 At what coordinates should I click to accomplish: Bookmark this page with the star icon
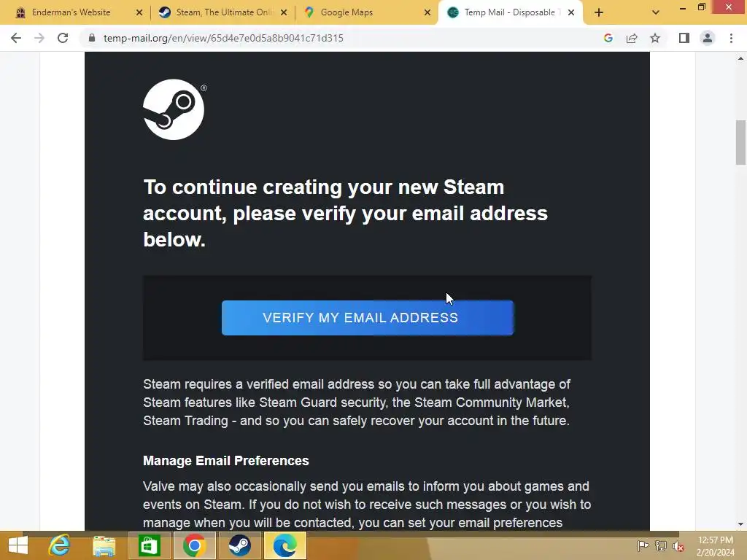(655, 38)
